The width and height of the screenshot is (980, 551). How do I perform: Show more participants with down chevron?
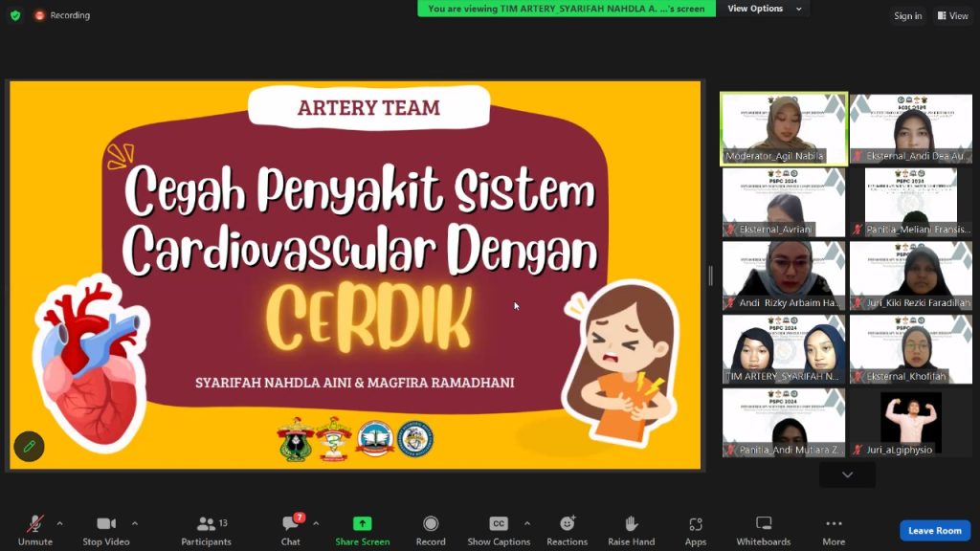[x=847, y=474]
